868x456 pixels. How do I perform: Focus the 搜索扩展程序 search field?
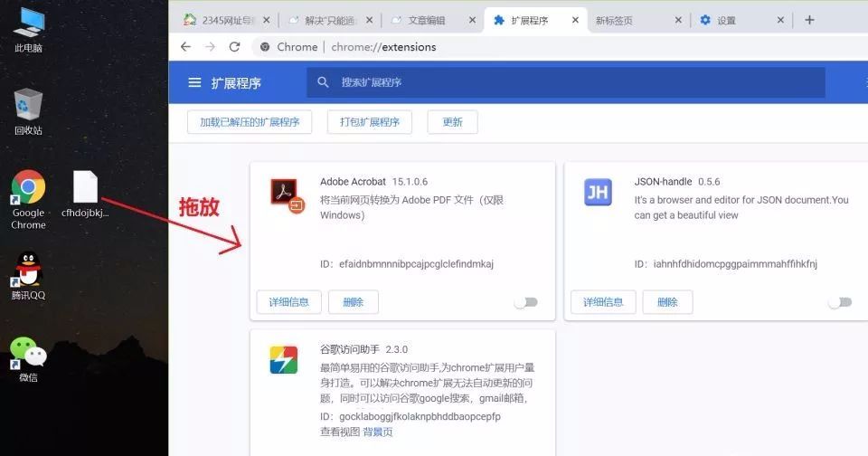(x=566, y=82)
